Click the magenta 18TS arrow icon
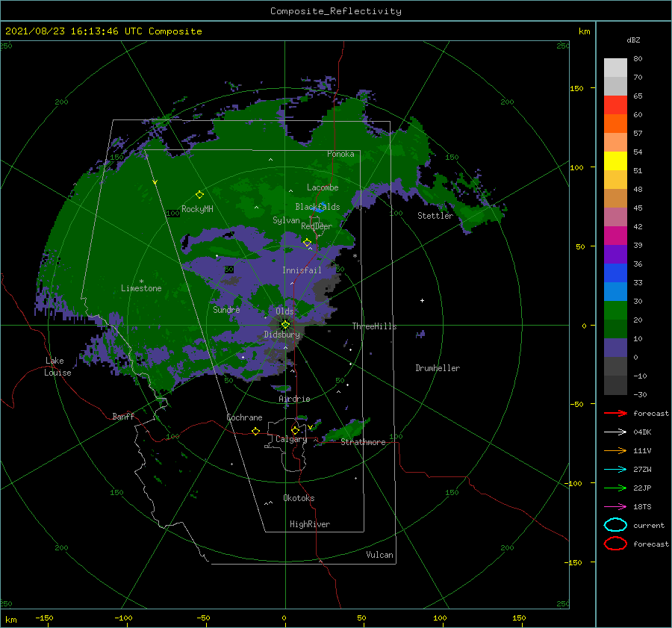Viewport: 672px width, 628px height. coord(615,506)
